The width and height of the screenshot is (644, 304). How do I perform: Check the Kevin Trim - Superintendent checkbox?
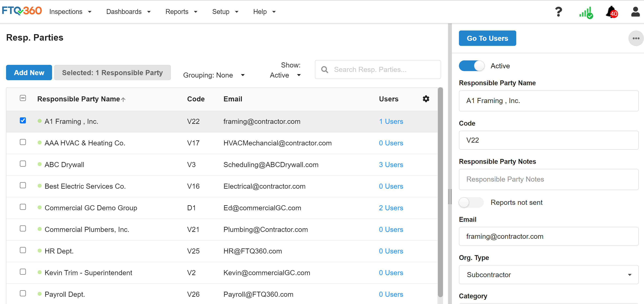pos(23,272)
